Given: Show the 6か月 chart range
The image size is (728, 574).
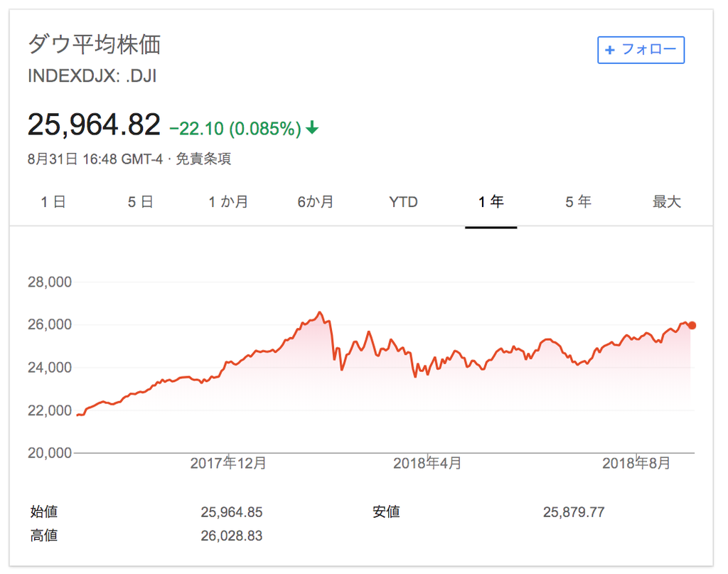Looking at the screenshot, I should [315, 202].
